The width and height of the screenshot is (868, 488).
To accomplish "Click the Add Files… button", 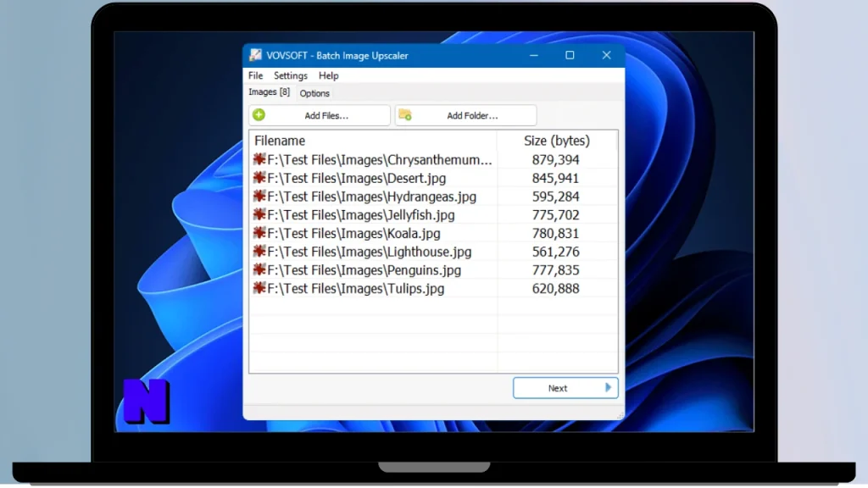I will (x=320, y=115).
